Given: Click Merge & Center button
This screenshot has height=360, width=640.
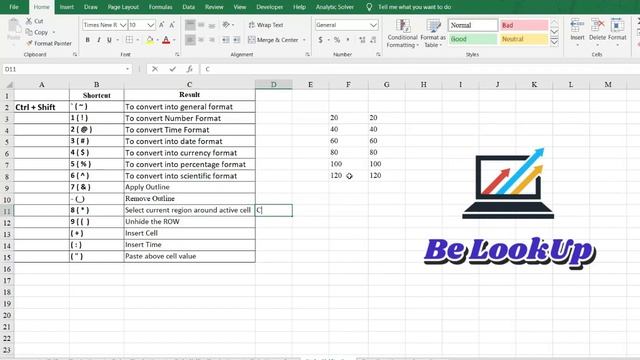Looking at the screenshot, I should click(x=273, y=40).
